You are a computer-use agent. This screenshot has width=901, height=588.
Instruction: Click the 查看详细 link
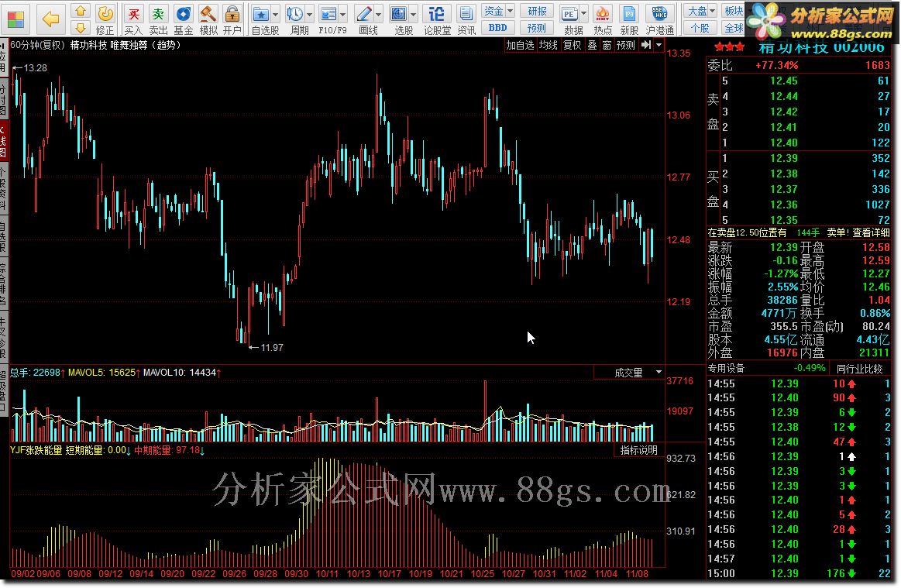(x=871, y=232)
